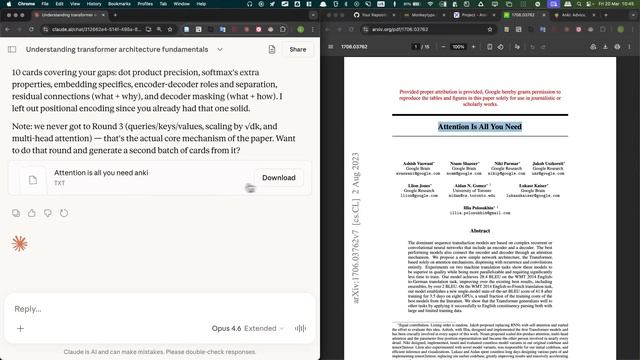Start voice mode with the waveform icon
This screenshot has height=360, width=640.
(300, 329)
